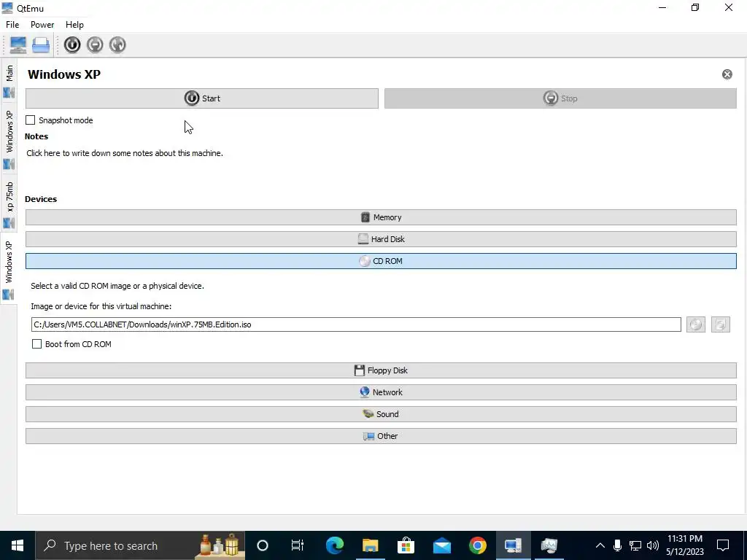Click the new virtual machine toolbar icon
747x560 pixels.
(x=18, y=44)
